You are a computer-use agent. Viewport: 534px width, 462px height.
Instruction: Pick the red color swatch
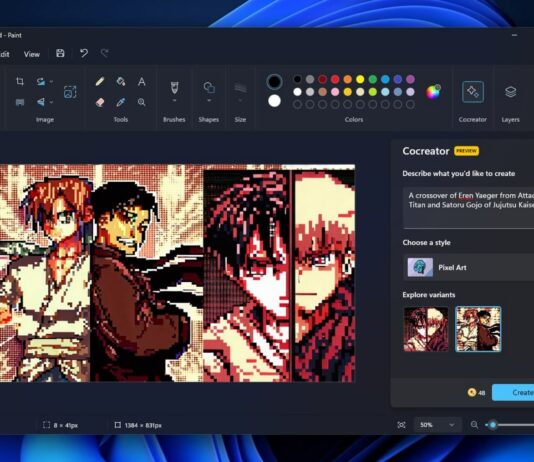click(335, 79)
